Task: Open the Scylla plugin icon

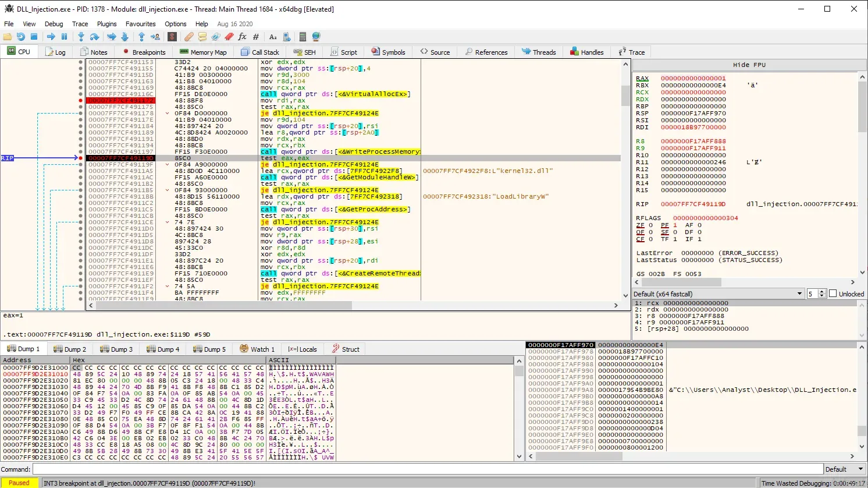Action: tap(172, 37)
